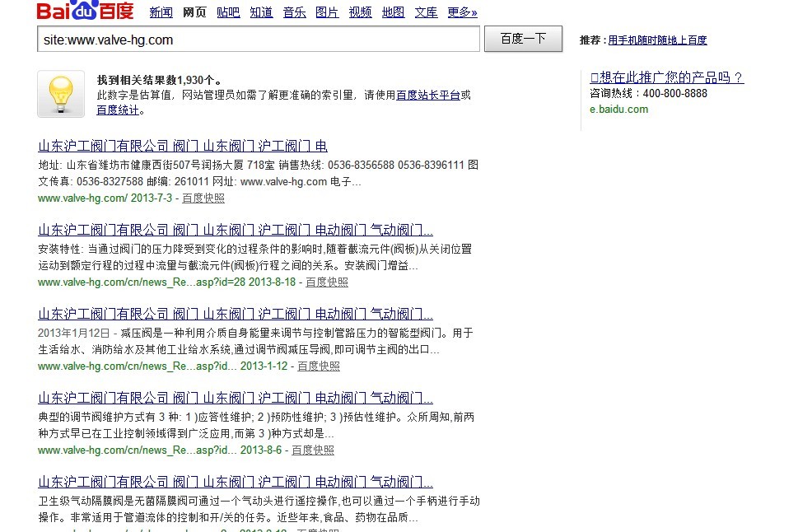812x532 pixels.
Task: Open 百度快照 for the 2013-7-3 result
Action: coord(203,198)
